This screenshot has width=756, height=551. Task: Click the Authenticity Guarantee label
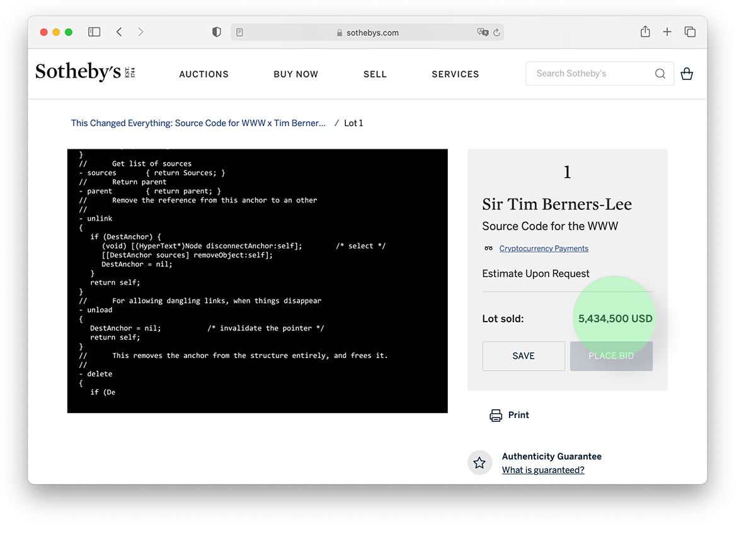point(552,456)
